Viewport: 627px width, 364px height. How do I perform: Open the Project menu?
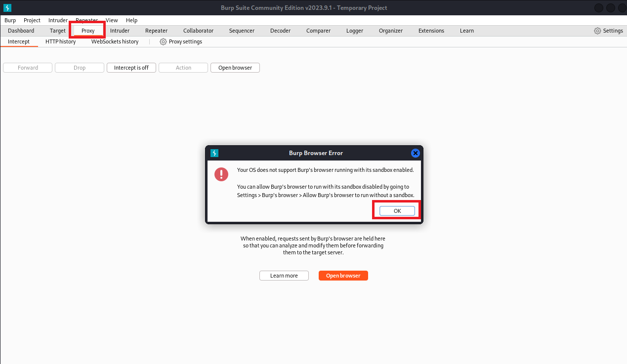point(32,20)
